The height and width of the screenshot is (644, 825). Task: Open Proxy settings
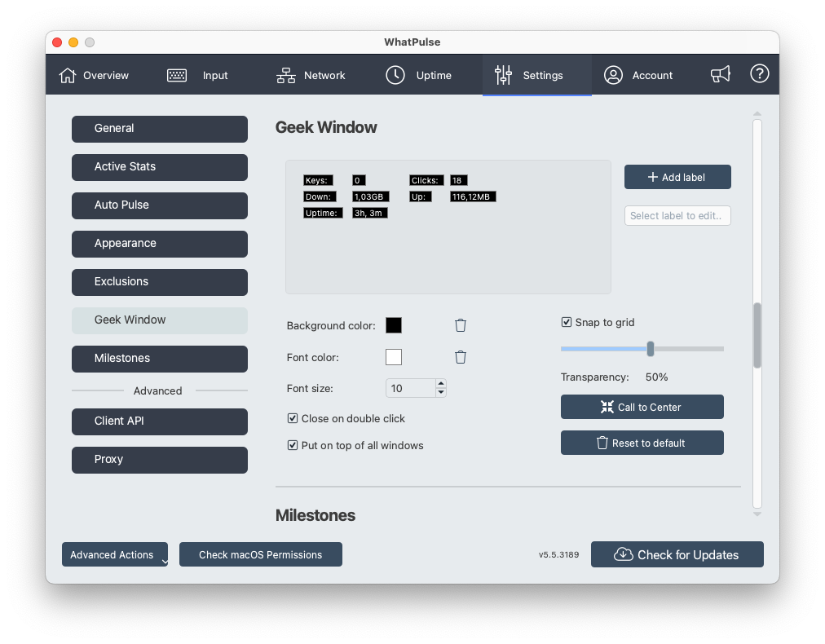coord(160,460)
